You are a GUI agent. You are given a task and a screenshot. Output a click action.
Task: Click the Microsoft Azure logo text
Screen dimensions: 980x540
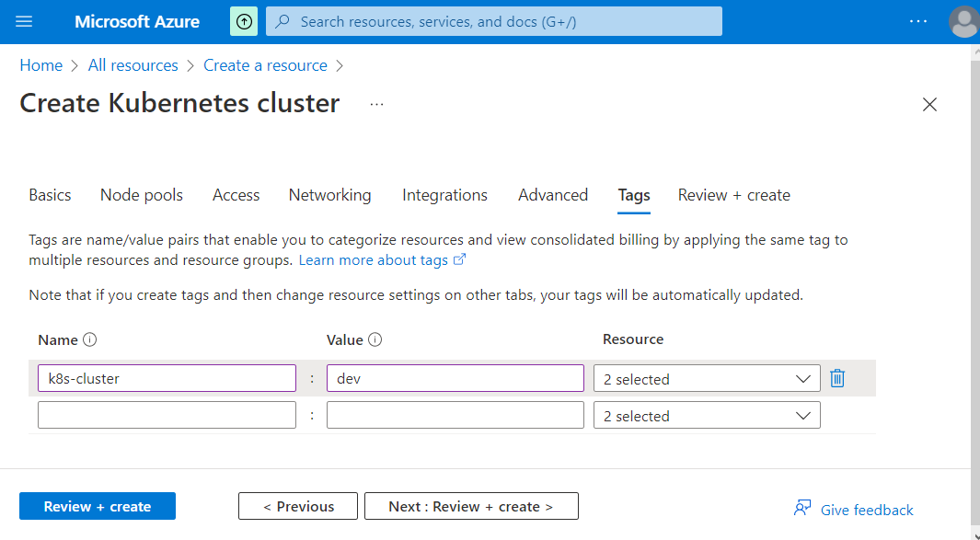click(137, 22)
